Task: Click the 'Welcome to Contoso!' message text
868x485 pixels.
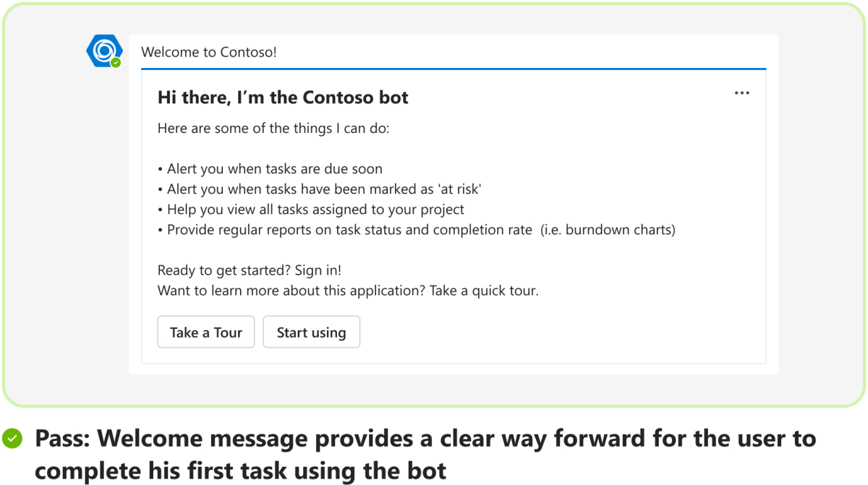Action: 208,52
